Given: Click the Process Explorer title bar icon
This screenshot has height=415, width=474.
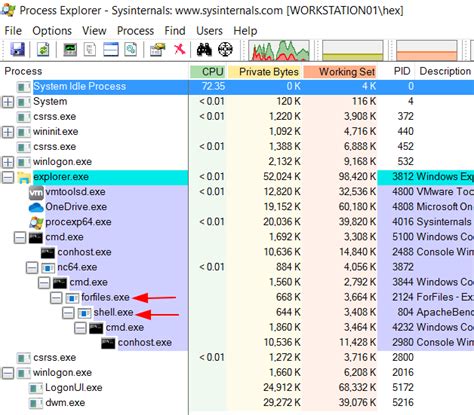Looking at the screenshot, I should click(8, 10).
